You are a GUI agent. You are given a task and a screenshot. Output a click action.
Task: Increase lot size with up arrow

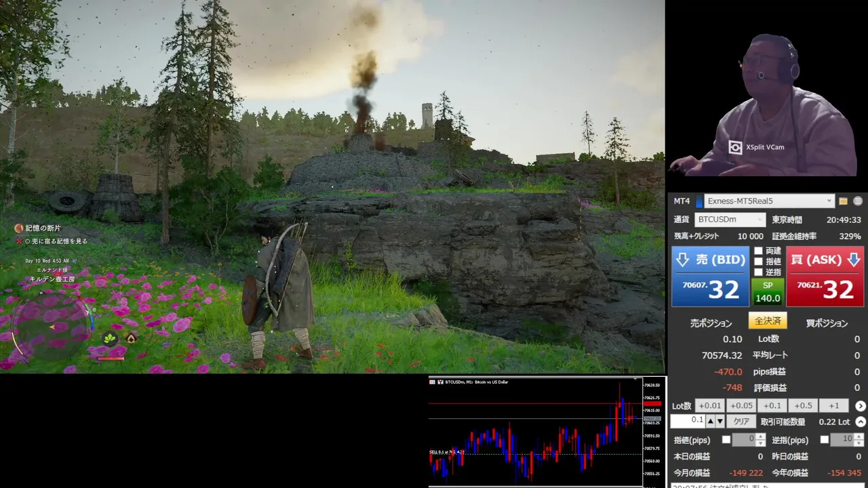(711, 422)
